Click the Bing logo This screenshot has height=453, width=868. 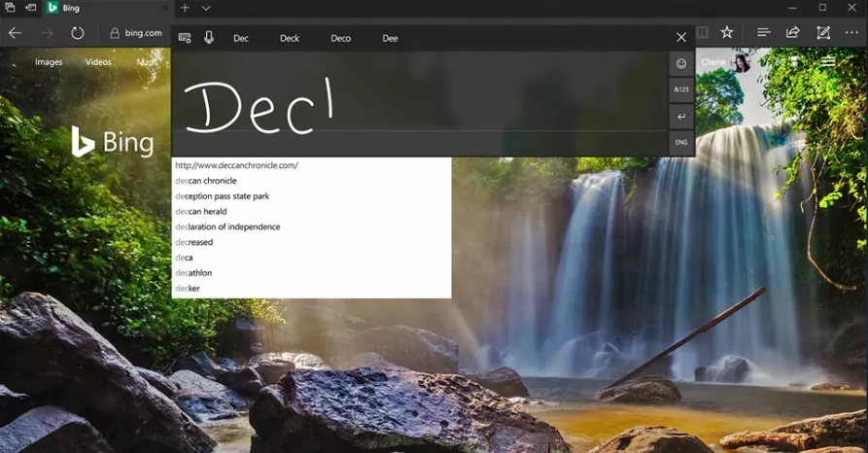click(113, 142)
